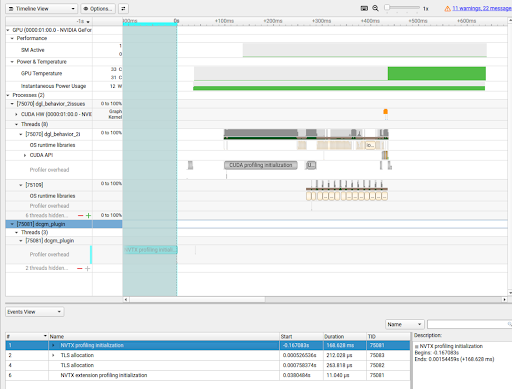Select the [75081] dogm_plugin process row

(64, 224)
